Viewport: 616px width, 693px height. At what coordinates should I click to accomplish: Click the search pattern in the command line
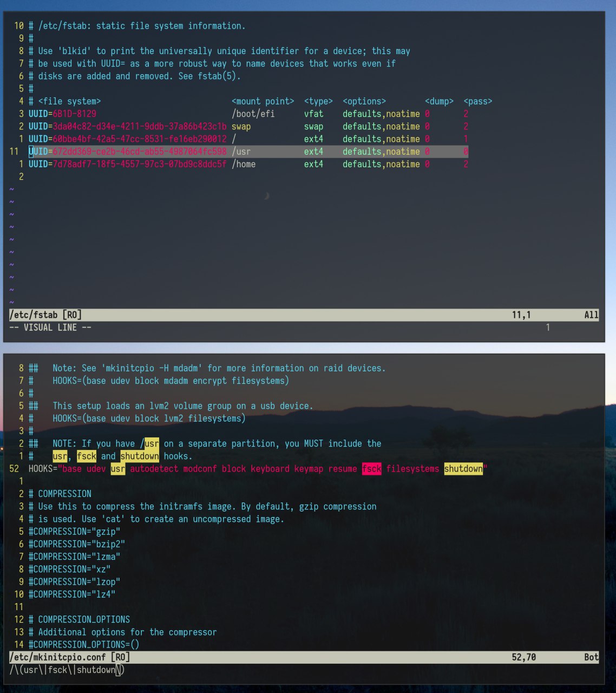(67, 670)
